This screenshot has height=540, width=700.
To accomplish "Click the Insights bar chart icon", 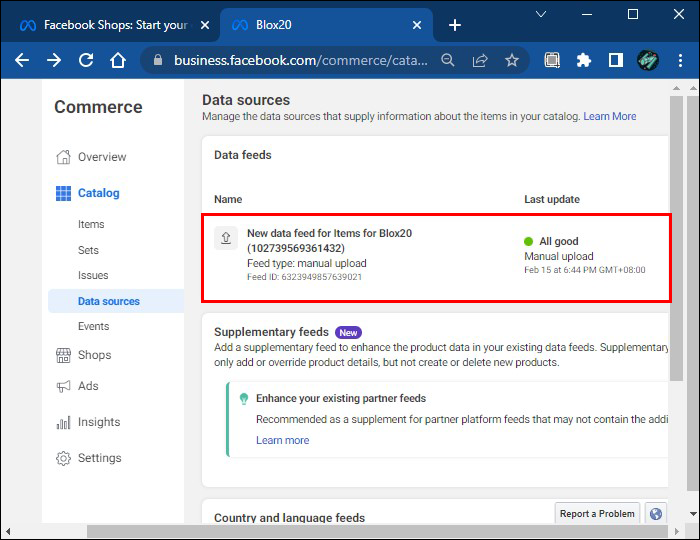I will click(64, 422).
